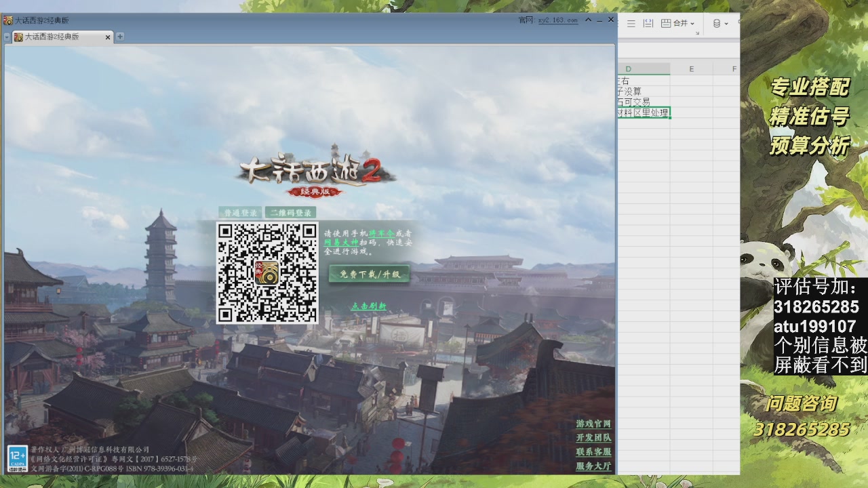The height and width of the screenshot is (488, 868).
Task: Click the 免费下载/升级 button
Action: pos(370,274)
